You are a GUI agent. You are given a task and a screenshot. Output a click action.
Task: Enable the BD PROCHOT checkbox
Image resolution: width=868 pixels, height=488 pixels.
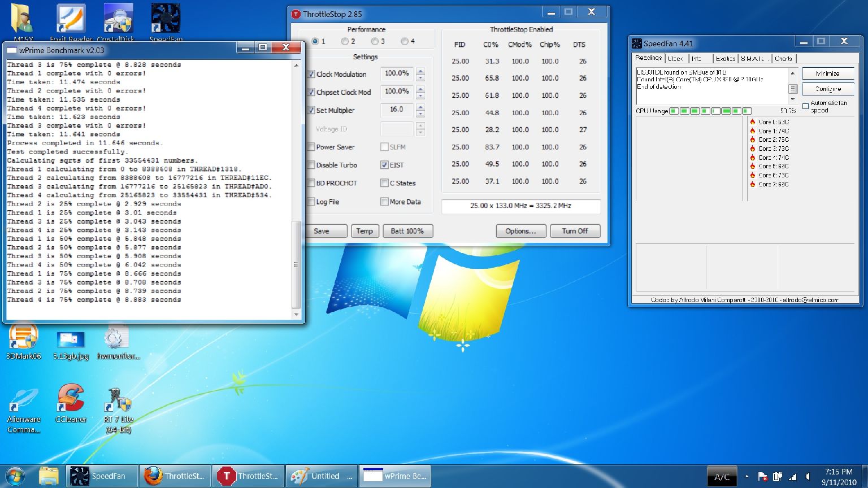[x=311, y=183]
